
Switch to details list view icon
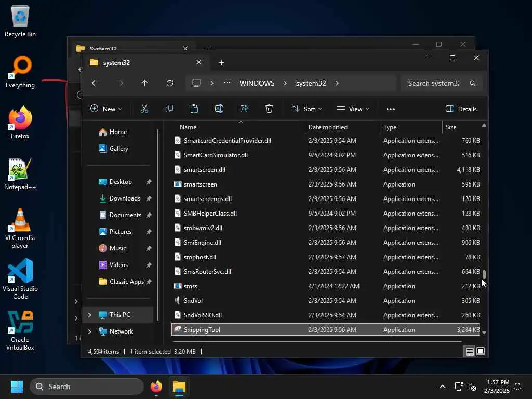click(x=469, y=352)
